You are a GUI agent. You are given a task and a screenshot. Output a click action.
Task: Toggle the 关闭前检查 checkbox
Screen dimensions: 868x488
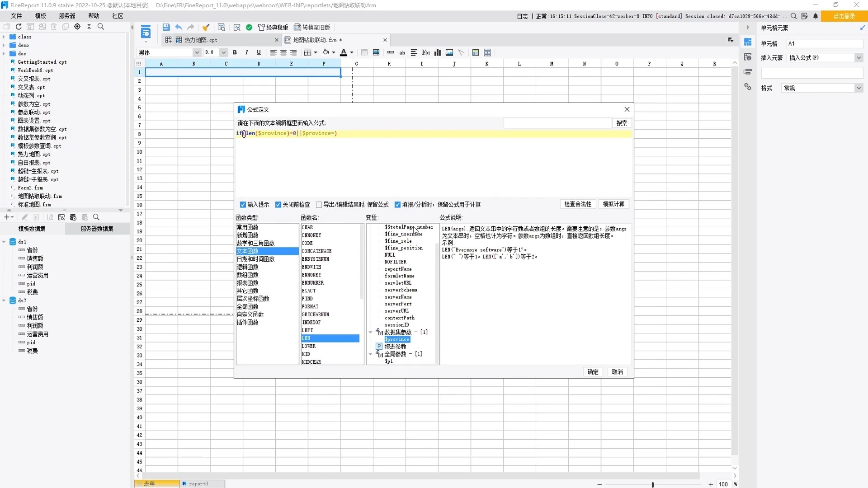click(278, 205)
